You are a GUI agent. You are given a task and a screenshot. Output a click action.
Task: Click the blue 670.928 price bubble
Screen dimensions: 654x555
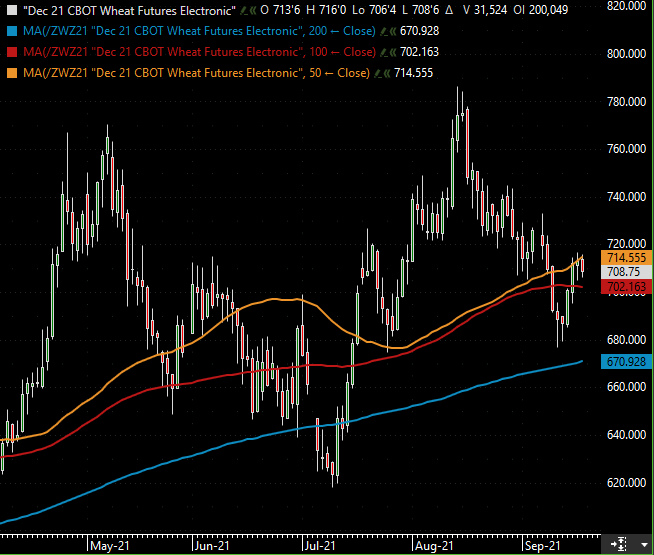pyautogui.click(x=627, y=362)
